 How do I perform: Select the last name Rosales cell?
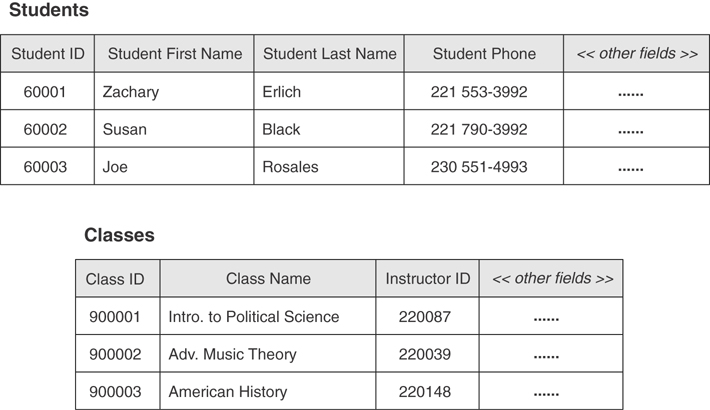[290, 167]
